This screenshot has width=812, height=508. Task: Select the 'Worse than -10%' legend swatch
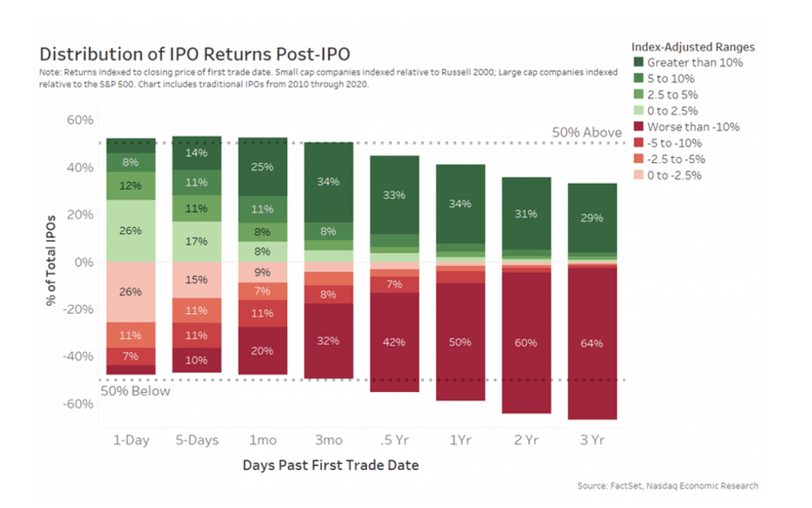tap(638, 127)
